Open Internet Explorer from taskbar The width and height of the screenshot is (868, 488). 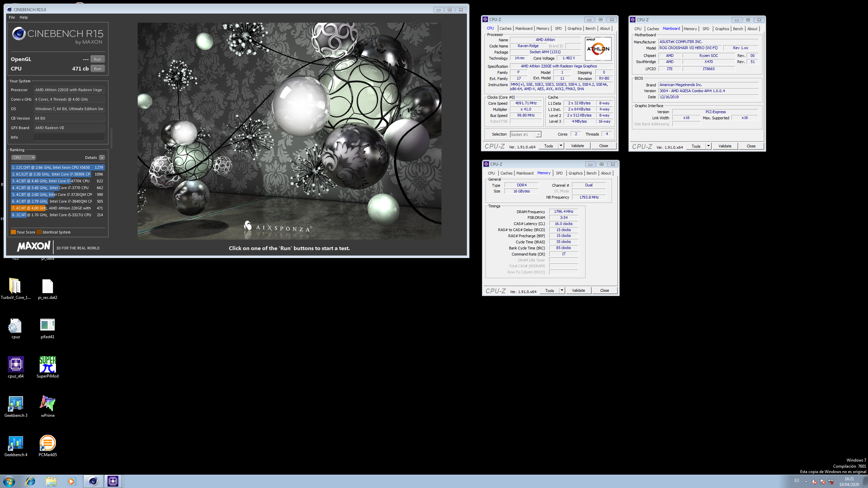tap(31, 481)
